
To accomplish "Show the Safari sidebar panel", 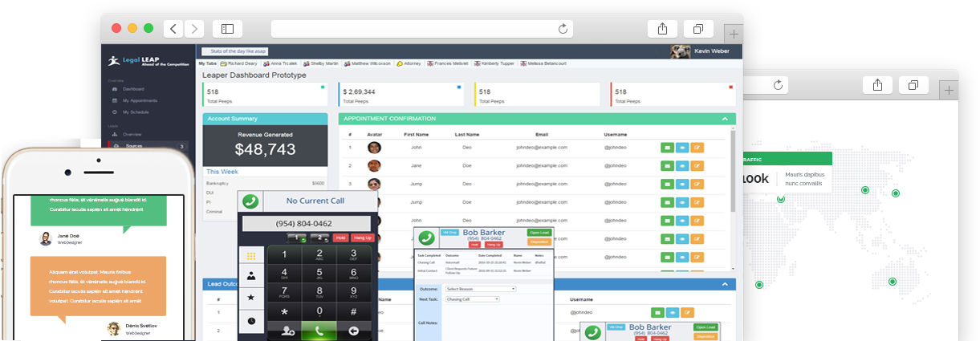I will [x=228, y=29].
